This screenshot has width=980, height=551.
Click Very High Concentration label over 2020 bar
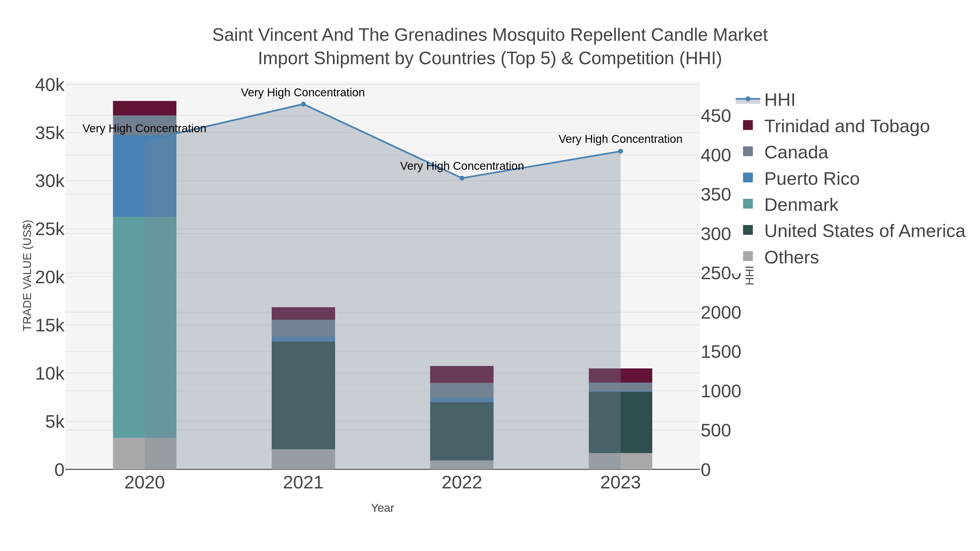click(x=145, y=128)
